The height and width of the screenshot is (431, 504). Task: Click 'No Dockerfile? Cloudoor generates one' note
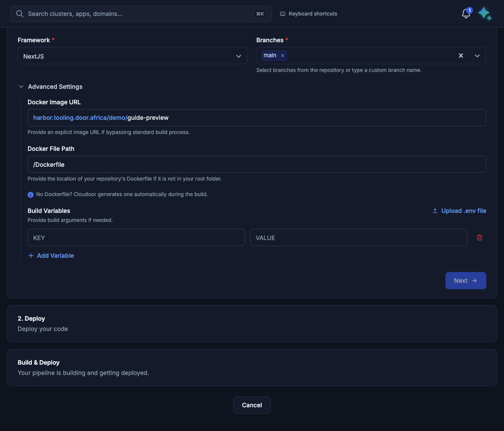(122, 194)
